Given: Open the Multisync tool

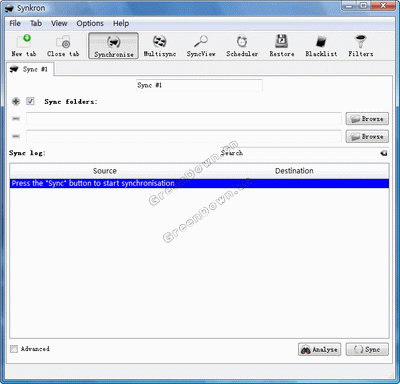Looking at the screenshot, I should tap(160, 46).
